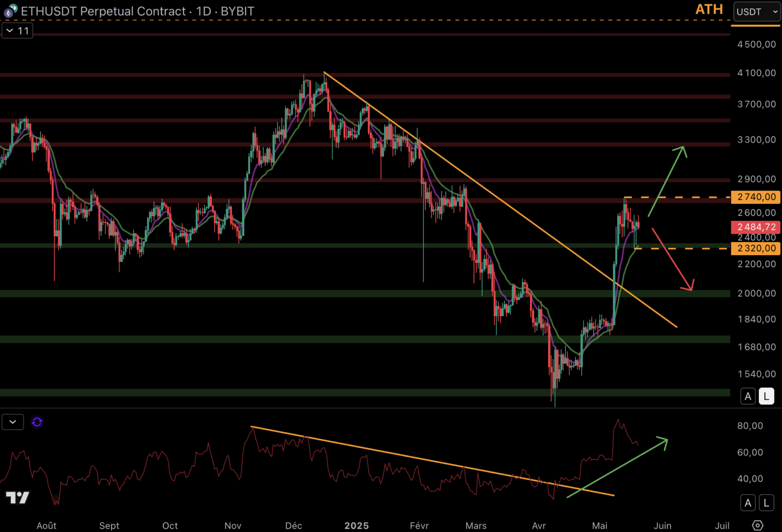Screen dimensions: 782x532
Task: Toggle auto scale on main price axis
Action: click(x=748, y=396)
